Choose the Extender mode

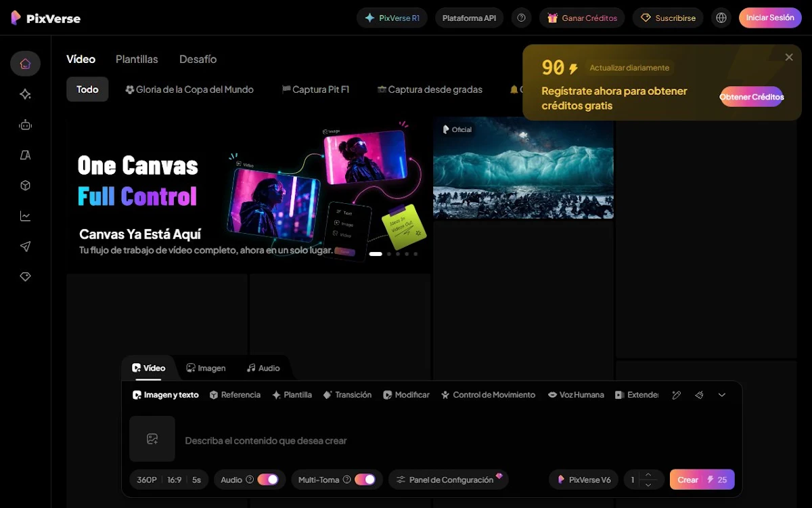coord(637,395)
